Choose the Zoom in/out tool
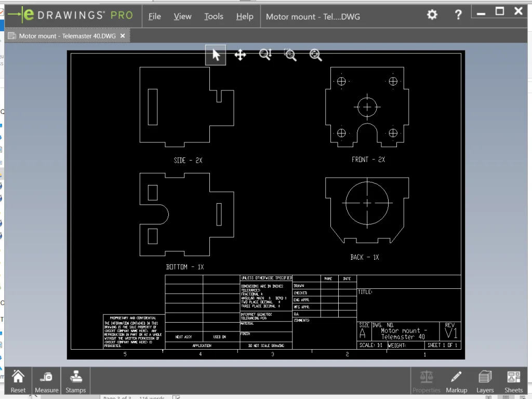Viewport: 532px width, 399px height. pos(265,55)
